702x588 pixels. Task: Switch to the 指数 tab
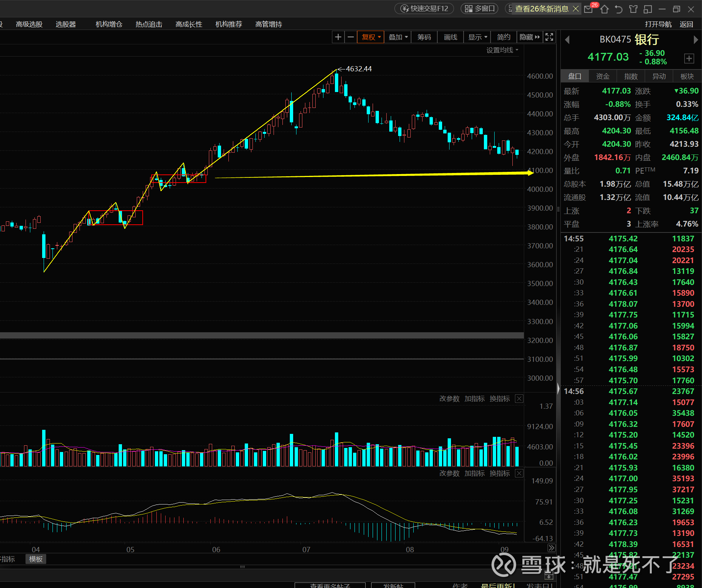631,76
